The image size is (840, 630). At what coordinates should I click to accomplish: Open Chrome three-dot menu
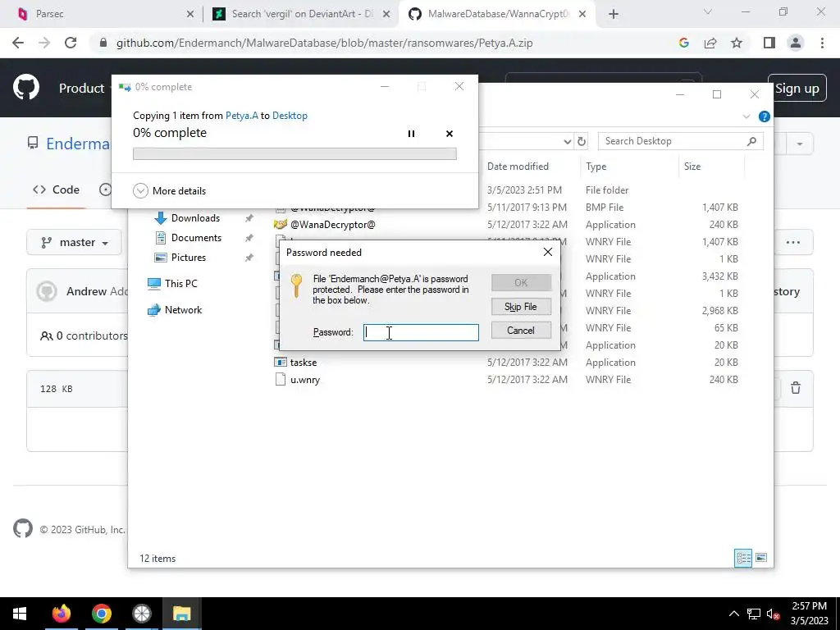click(x=822, y=43)
